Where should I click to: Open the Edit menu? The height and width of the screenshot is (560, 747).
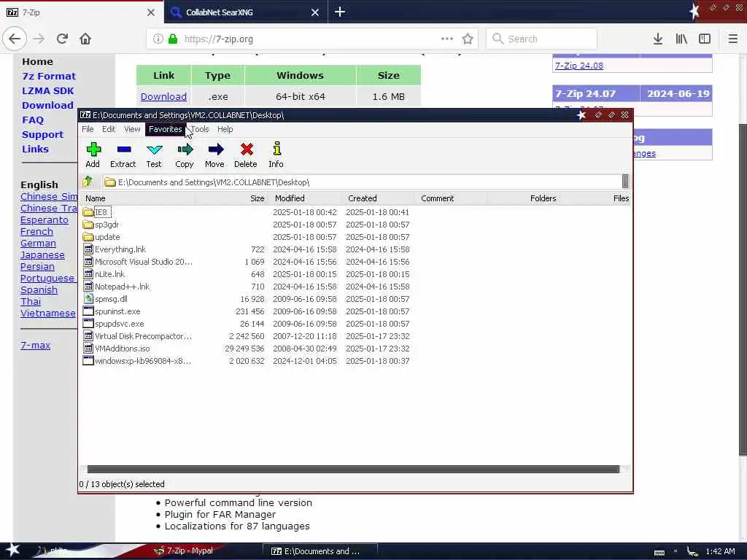[109, 129]
